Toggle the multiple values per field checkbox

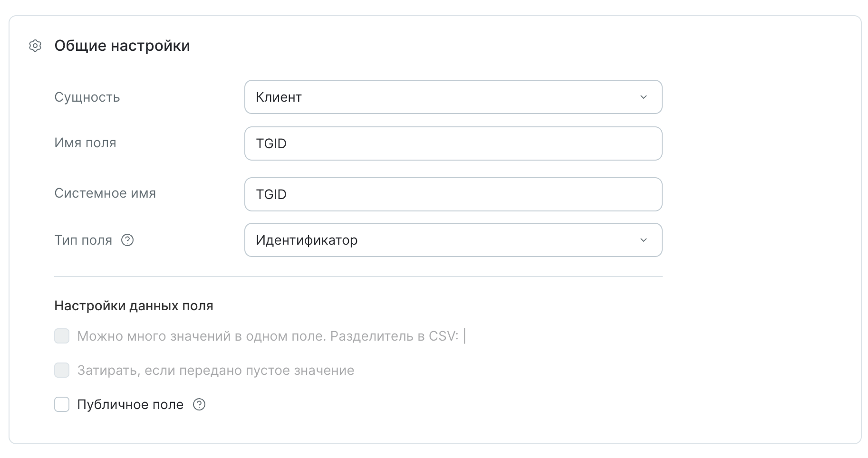click(62, 336)
